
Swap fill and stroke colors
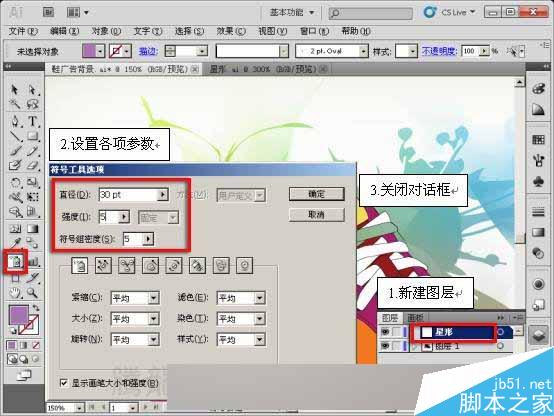point(36,308)
